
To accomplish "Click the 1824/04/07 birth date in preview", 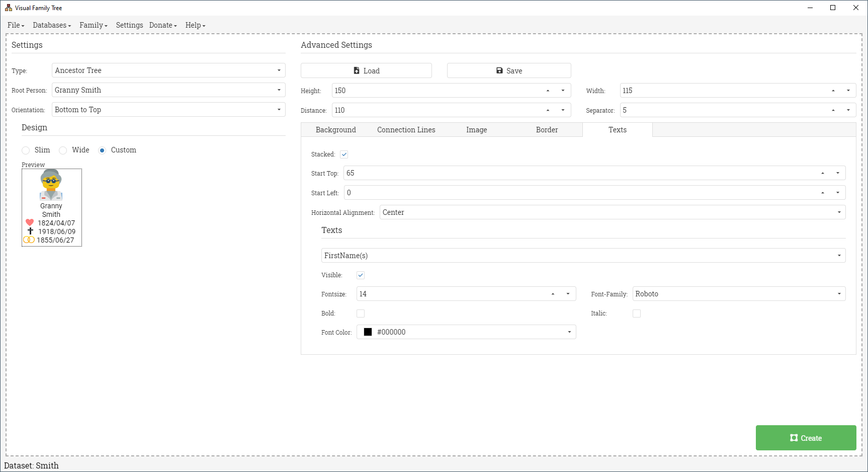I will click(x=56, y=223).
